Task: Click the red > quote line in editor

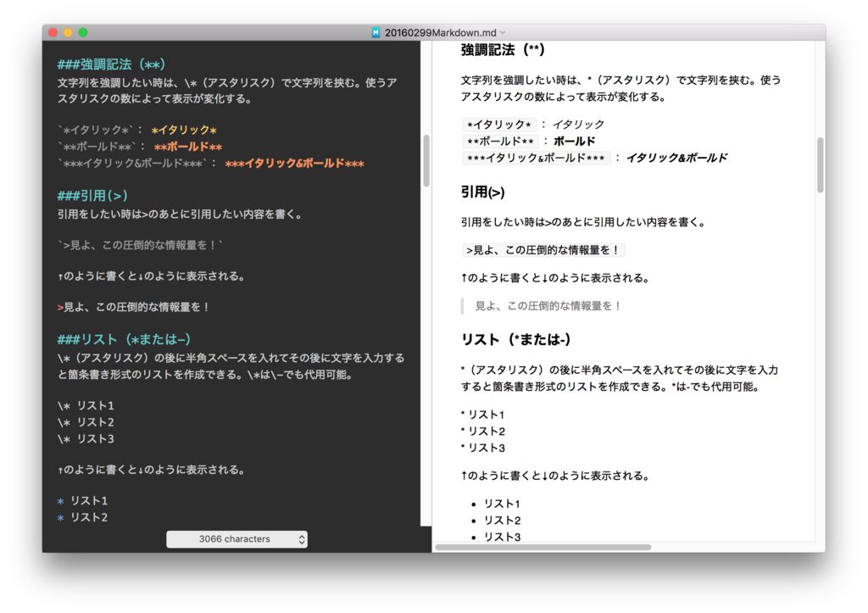Action: tap(133, 307)
